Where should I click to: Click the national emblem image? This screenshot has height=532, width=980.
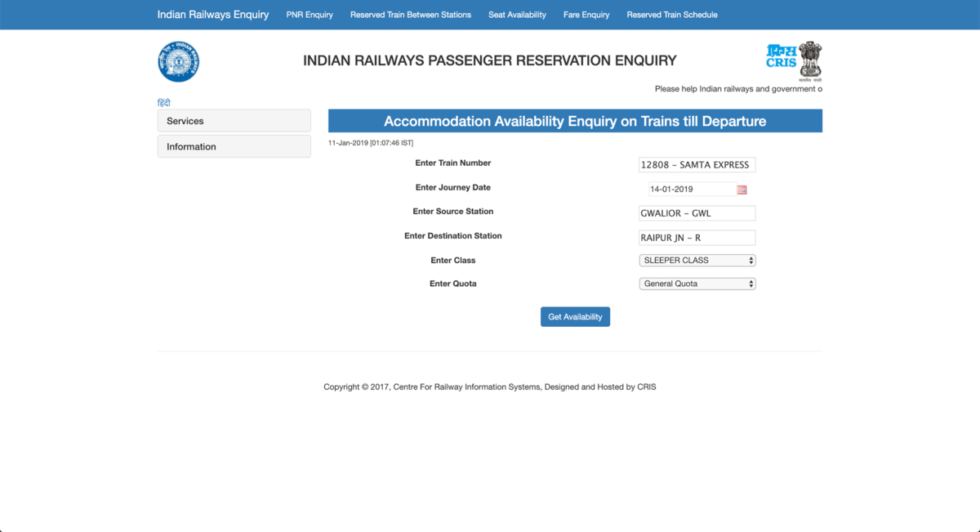point(808,59)
